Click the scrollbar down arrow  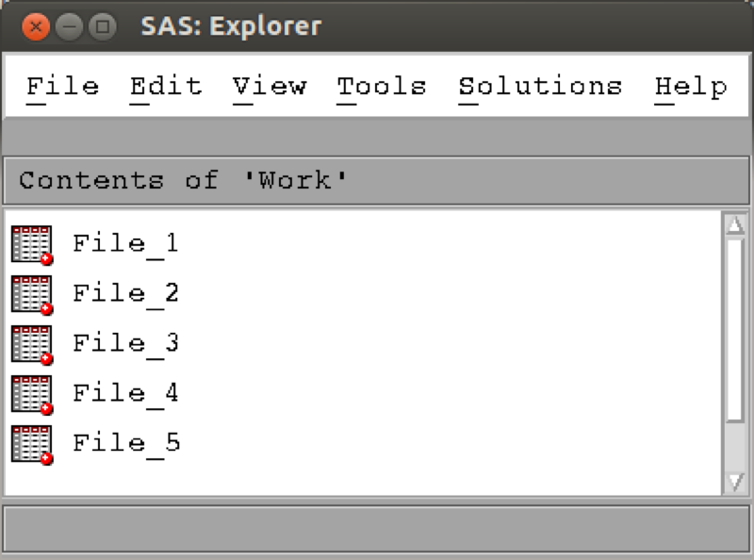[x=735, y=482]
